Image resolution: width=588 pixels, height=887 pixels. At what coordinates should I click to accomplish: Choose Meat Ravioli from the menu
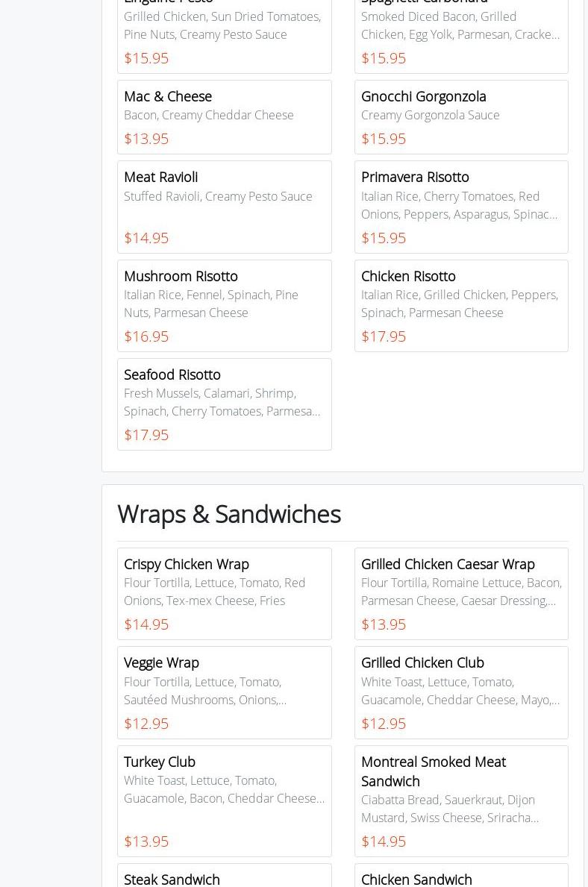(224, 207)
